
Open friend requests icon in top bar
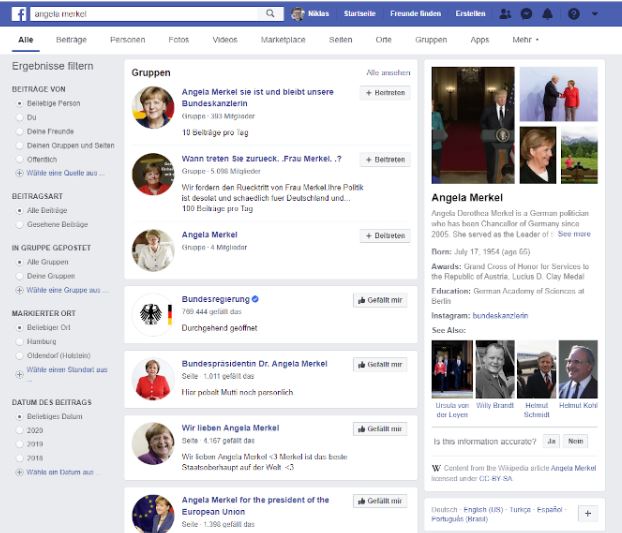coord(505,14)
